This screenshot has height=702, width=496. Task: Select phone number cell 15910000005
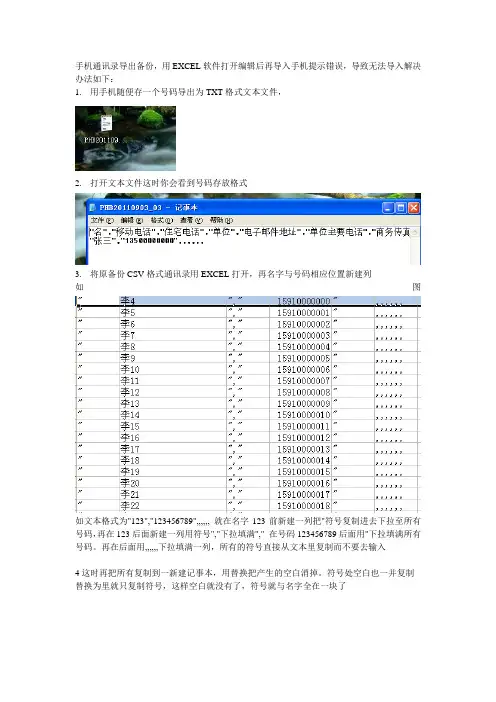tap(300, 358)
